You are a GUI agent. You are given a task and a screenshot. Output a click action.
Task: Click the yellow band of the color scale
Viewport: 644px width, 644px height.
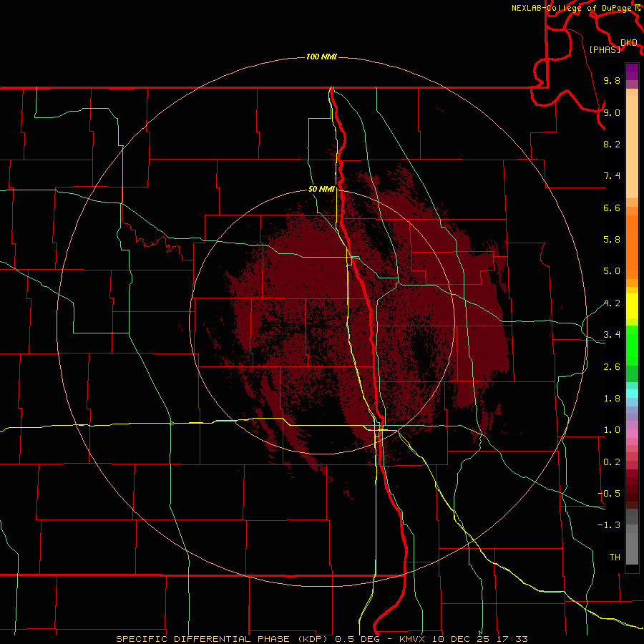[x=632, y=306]
